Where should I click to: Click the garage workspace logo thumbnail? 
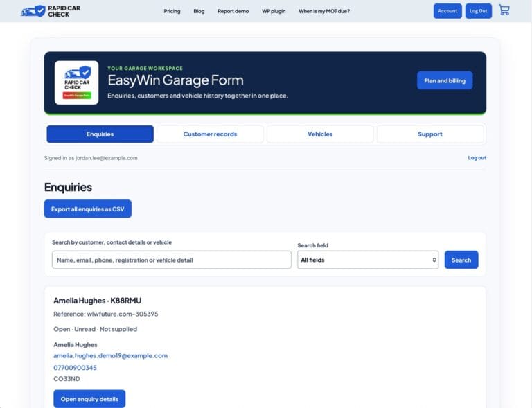[x=77, y=82]
